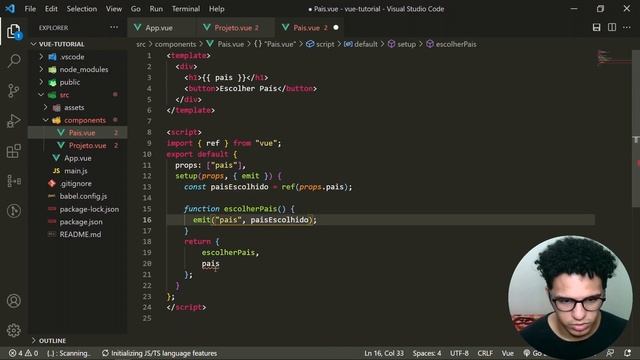Open the Selection menu
Viewport: 640px width, 360px height.
(x=82, y=9)
